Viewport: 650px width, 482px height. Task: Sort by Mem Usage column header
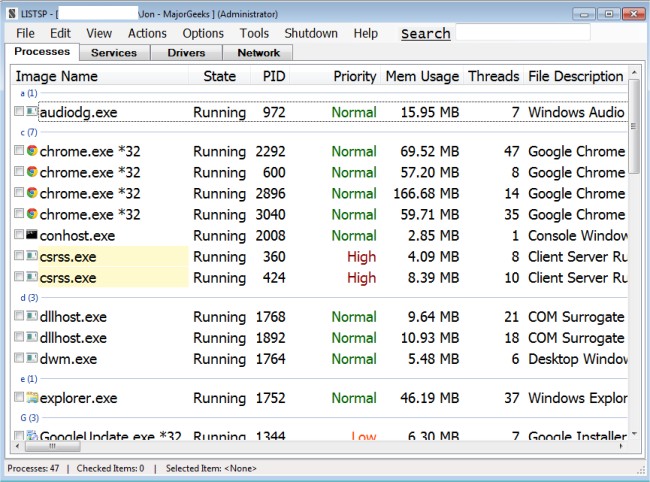421,76
